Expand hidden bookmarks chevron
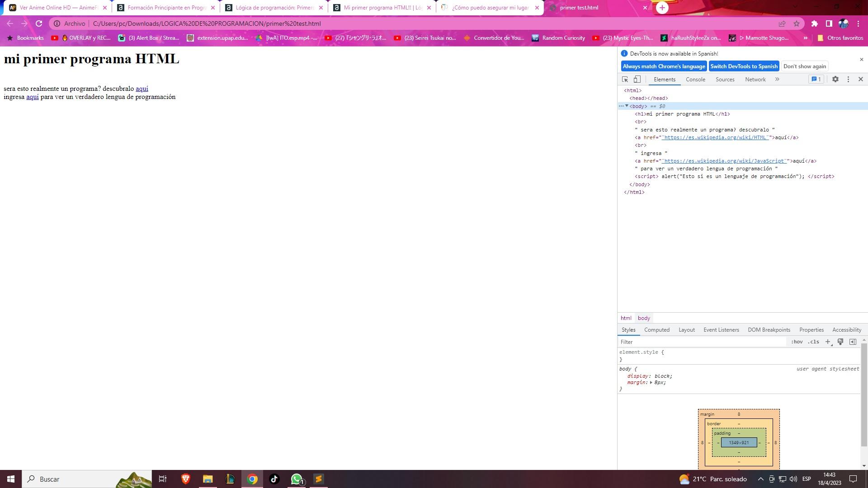Image resolution: width=868 pixels, height=488 pixels. [x=805, y=38]
